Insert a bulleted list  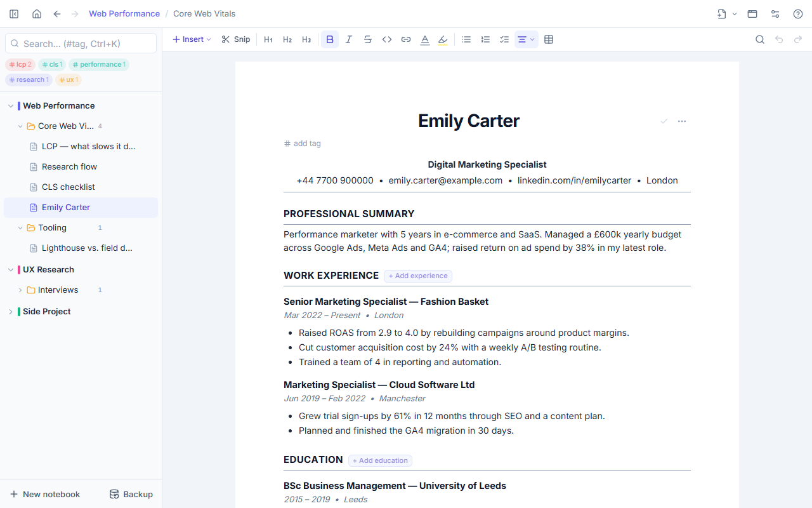[466, 39]
